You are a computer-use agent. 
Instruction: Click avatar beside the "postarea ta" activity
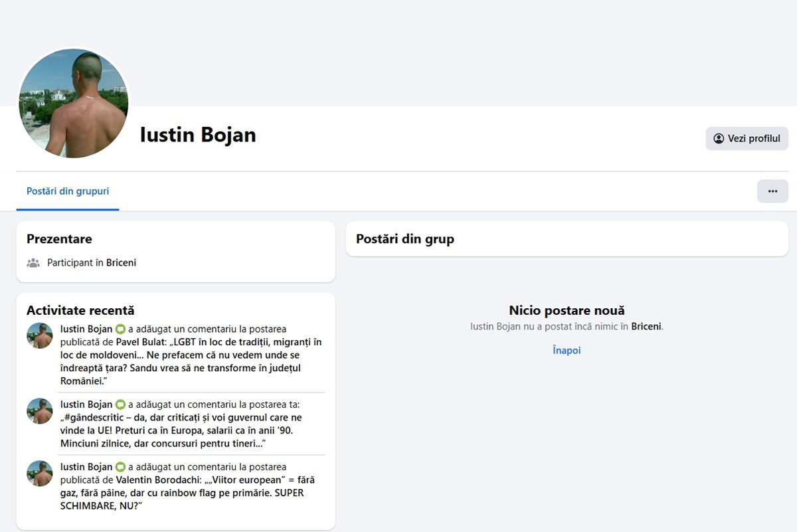pyautogui.click(x=40, y=411)
